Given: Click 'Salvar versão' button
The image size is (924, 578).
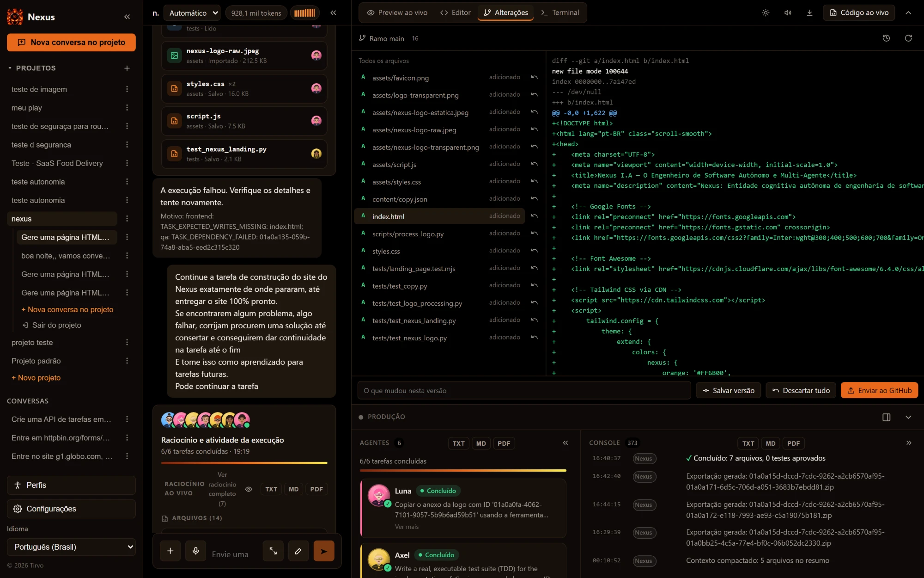Looking at the screenshot, I should pos(728,391).
